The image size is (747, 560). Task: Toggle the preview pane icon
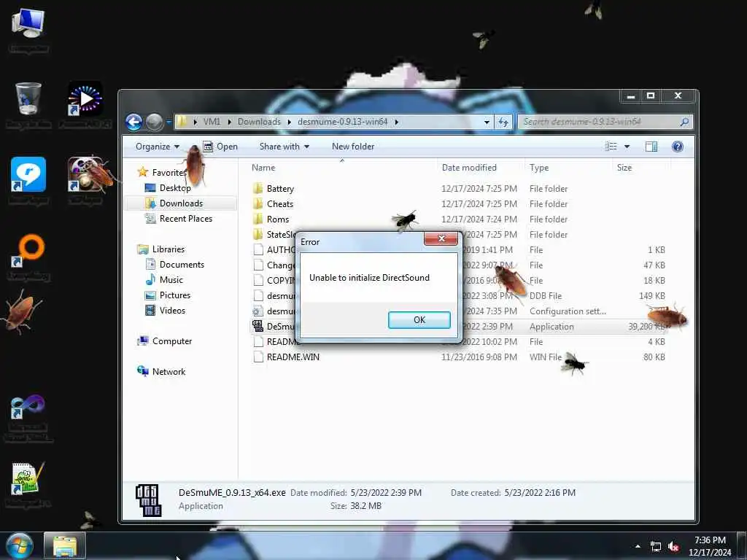(x=651, y=147)
